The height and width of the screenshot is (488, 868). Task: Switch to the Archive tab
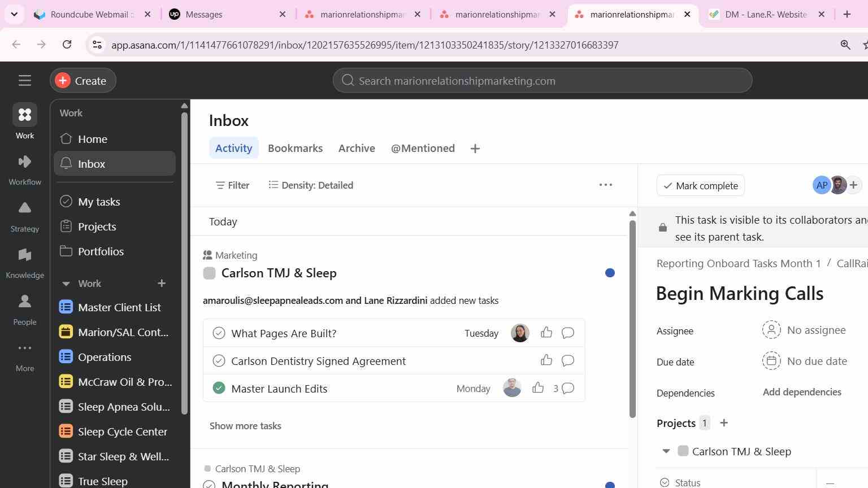pyautogui.click(x=357, y=148)
